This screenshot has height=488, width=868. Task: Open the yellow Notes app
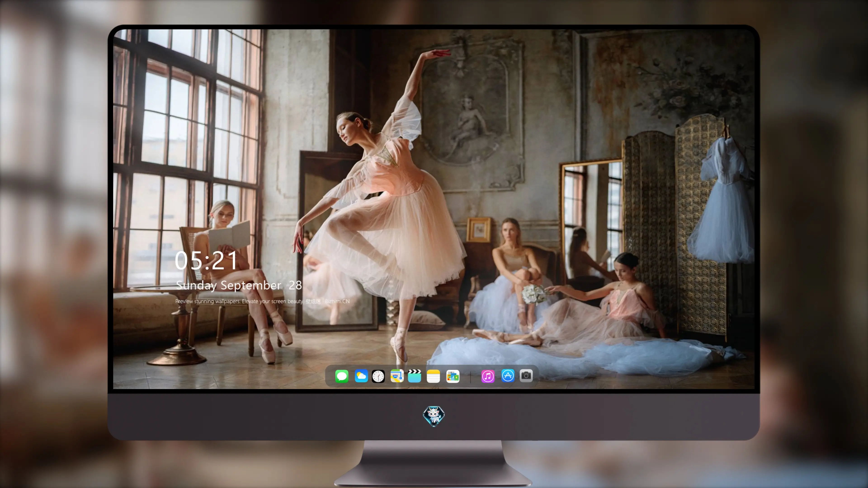point(433,376)
